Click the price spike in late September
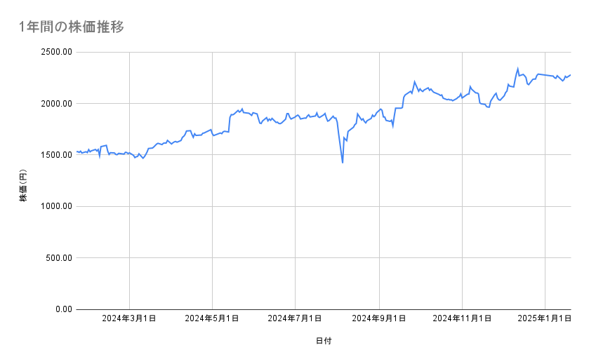The height and width of the screenshot is (364, 589). pos(414,82)
